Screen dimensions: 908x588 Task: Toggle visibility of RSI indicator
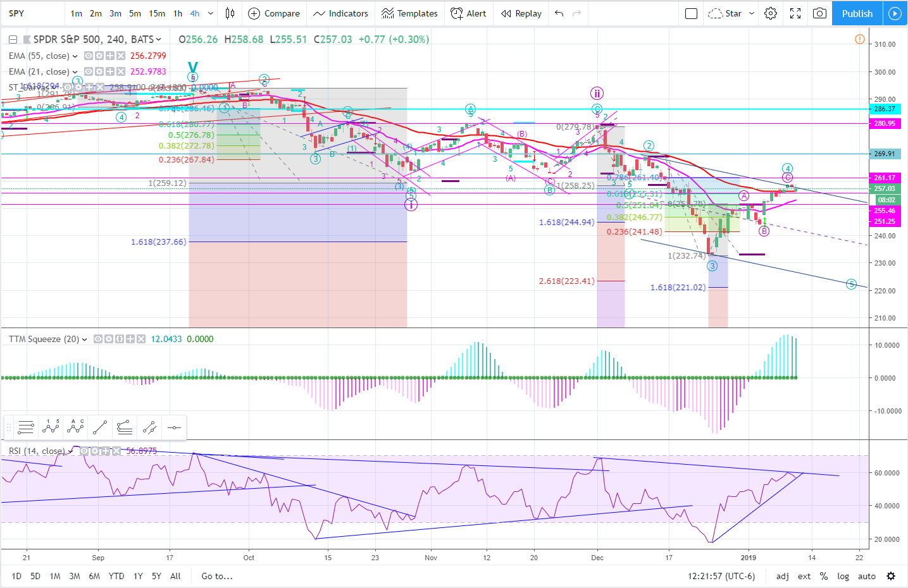pyautogui.click(x=84, y=451)
